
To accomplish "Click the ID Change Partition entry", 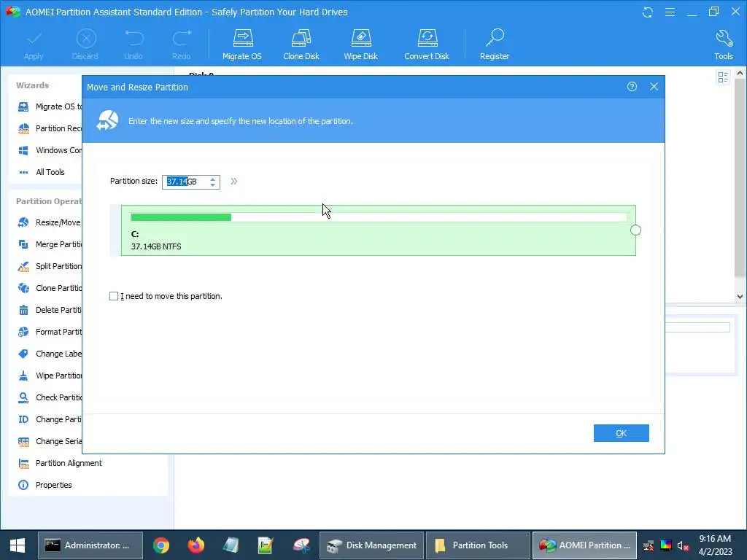I will pyautogui.click(x=50, y=419).
